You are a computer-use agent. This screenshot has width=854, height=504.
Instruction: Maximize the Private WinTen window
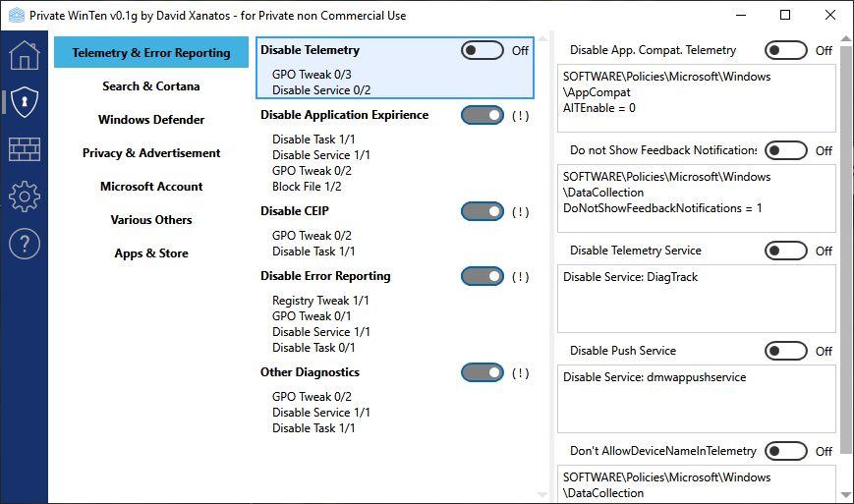pyautogui.click(x=785, y=16)
